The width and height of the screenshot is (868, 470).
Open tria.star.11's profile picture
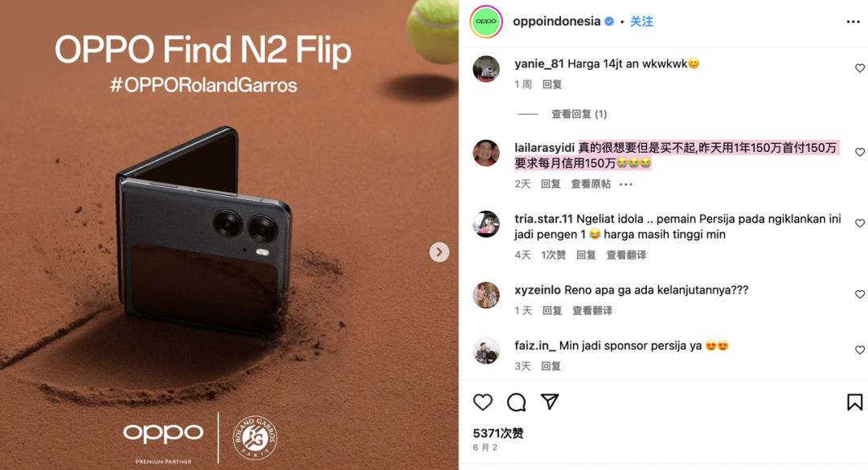[486, 223]
